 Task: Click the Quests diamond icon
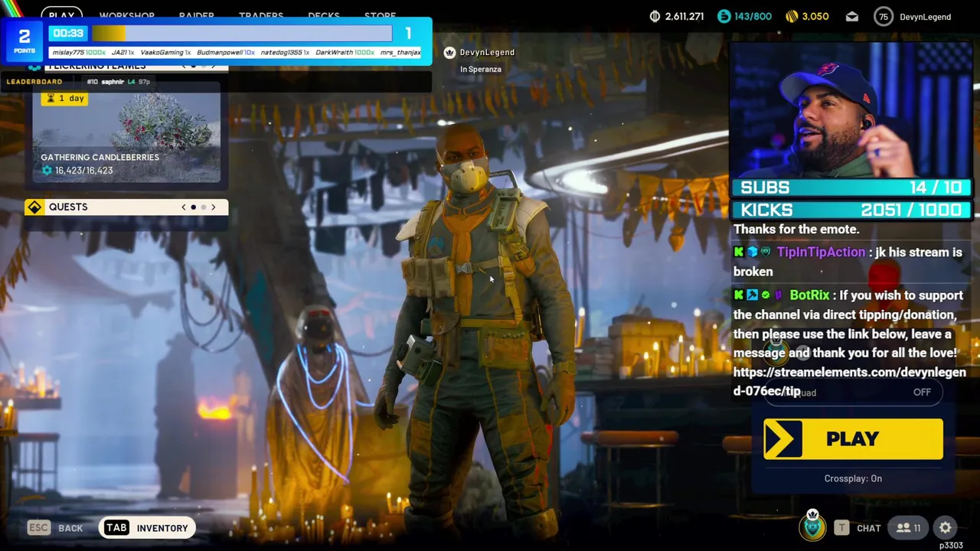pos(34,207)
